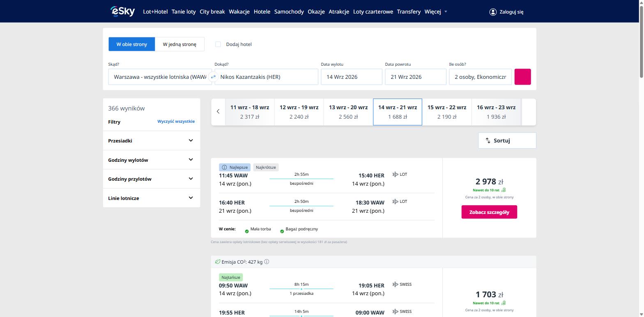
Task: Click the 18:30 WAW arrival time
Action: point(370,202)
